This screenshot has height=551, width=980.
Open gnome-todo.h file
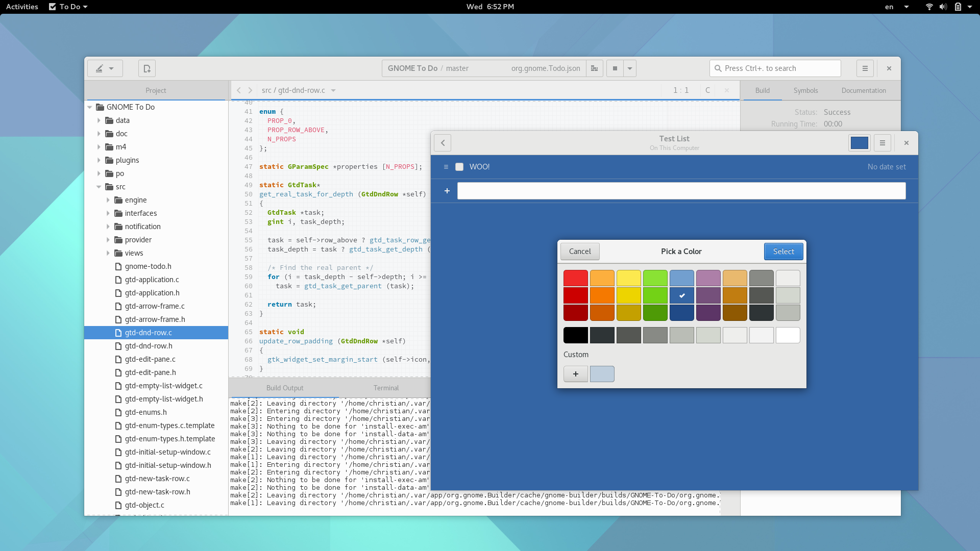tap(148, 266)
